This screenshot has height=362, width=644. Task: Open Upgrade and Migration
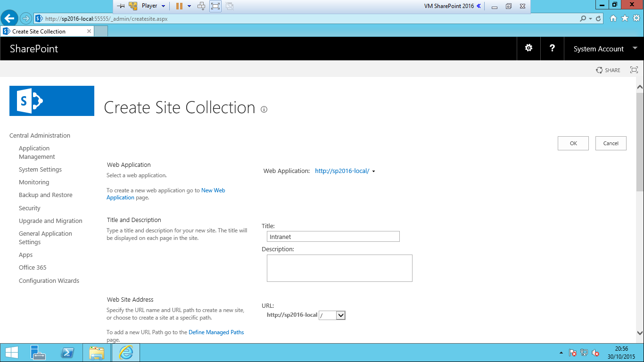(x=50, y=221)
